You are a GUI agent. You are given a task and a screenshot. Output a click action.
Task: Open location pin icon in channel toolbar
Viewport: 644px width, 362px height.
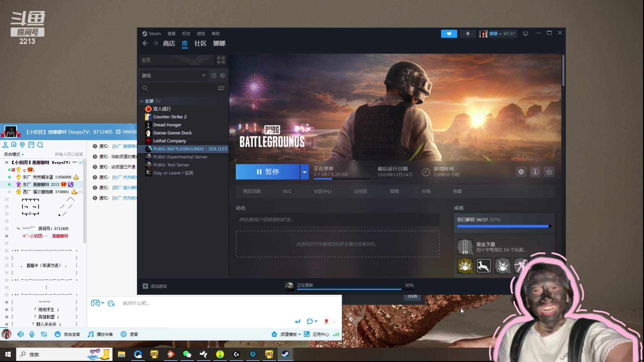[x=22, y=145]
